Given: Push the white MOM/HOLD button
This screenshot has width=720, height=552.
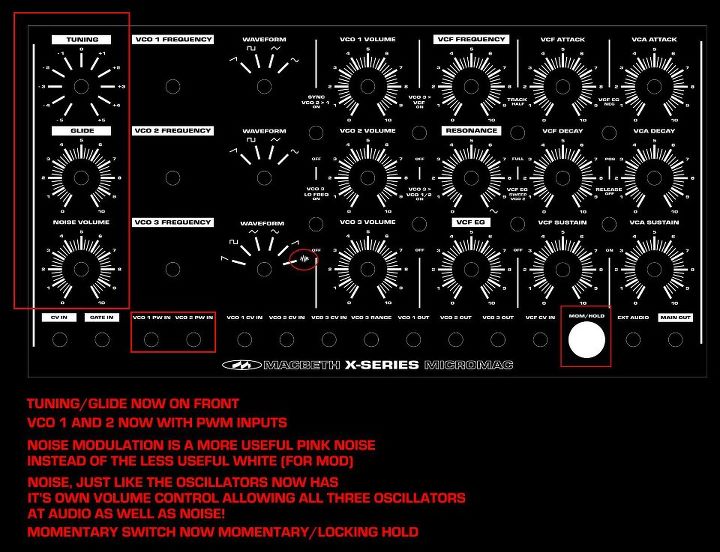Looking at the screenshot, I should (586, 339).
